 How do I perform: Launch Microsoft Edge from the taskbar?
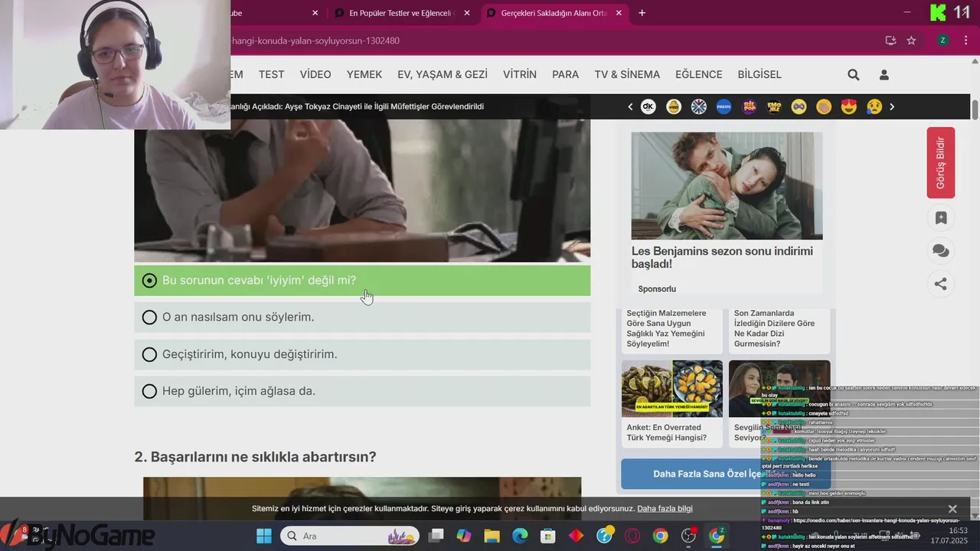coord(520,536)
